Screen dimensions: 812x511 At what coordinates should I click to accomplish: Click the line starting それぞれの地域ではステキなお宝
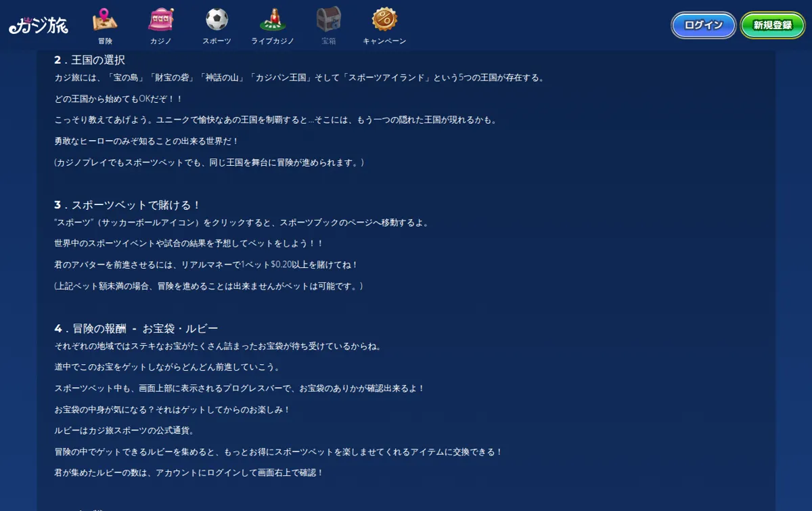(218, 346)
